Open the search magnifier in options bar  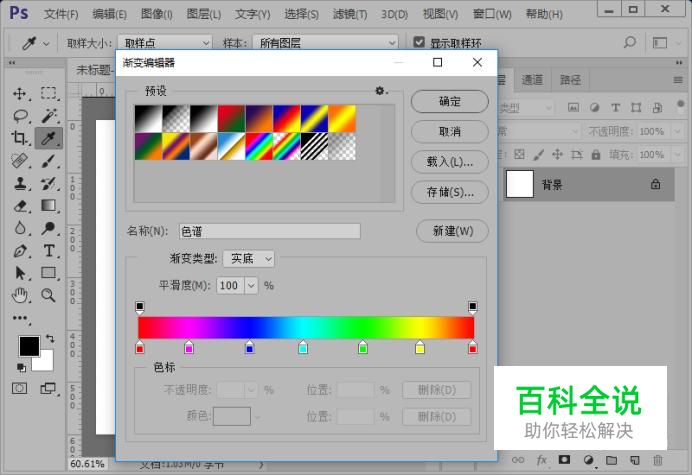pos(630,42)
